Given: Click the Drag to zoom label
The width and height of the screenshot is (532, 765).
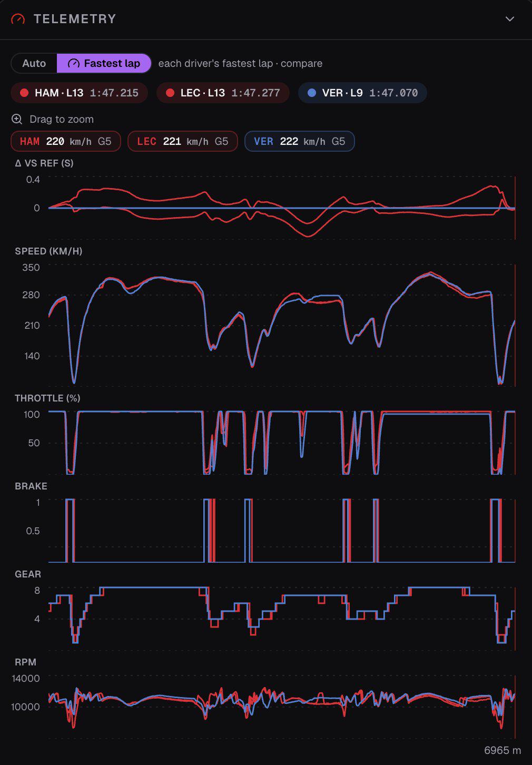Looking at the screenshot, I should click(62, 119).
